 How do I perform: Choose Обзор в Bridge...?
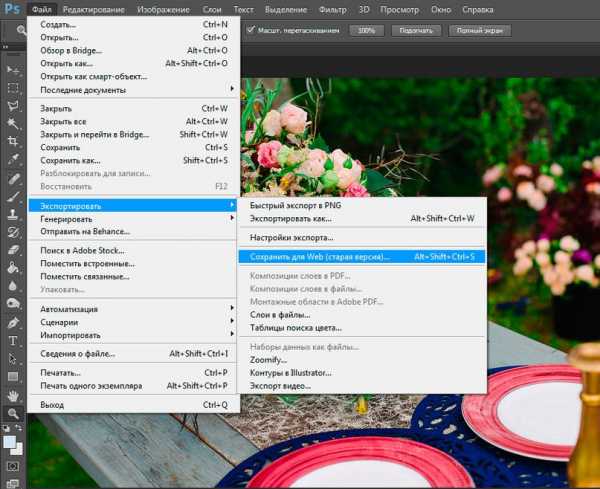[x=133, y=50]
